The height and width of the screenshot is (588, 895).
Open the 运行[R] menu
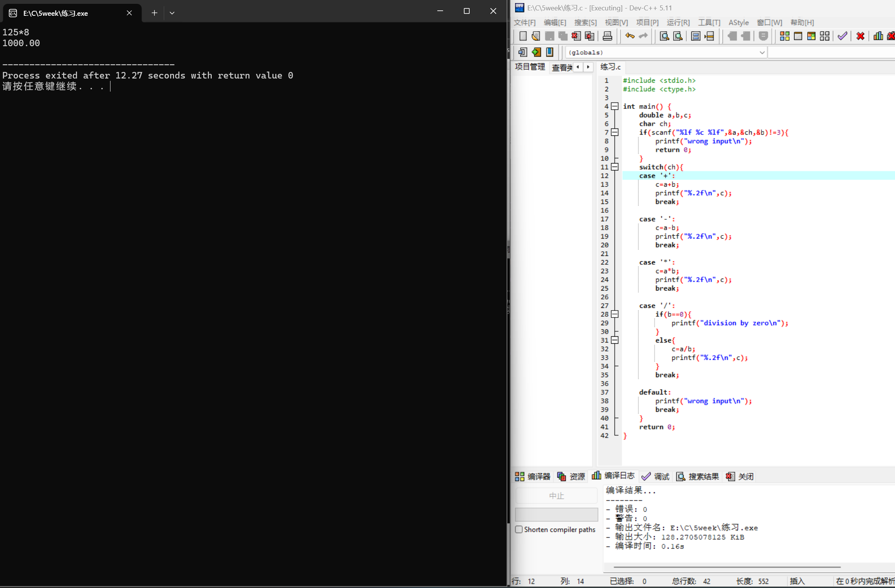(678, 23)
